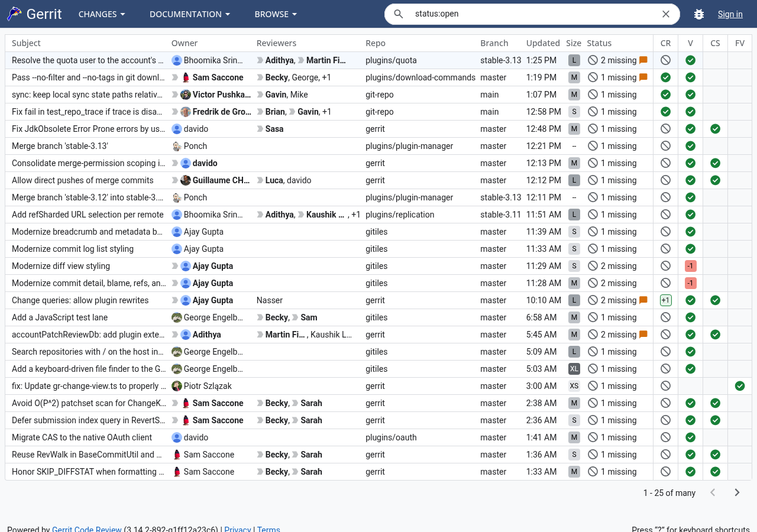Open the BROWSE dropdown menu
Viewport: 757px width, 532px height.
(276, 14)
